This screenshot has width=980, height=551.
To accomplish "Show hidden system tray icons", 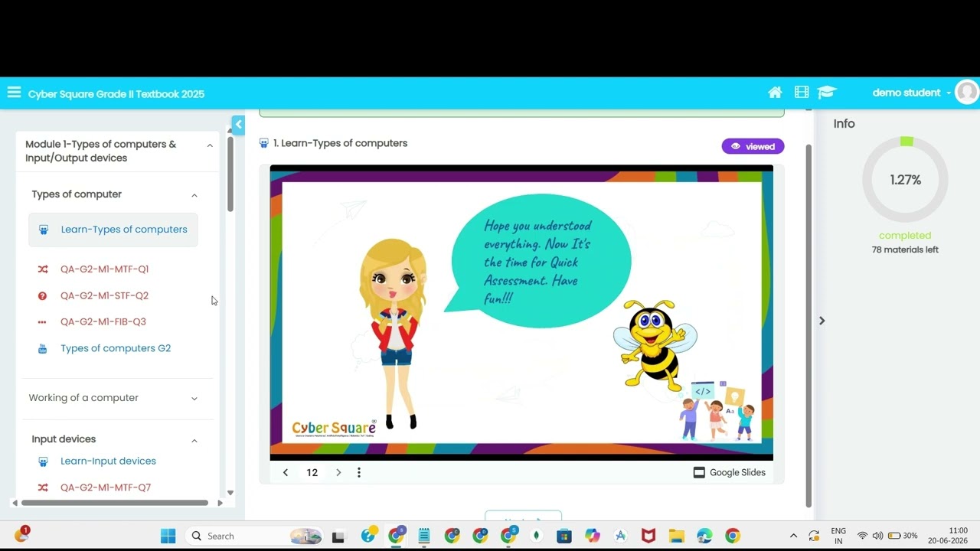I will pos(793,536).
